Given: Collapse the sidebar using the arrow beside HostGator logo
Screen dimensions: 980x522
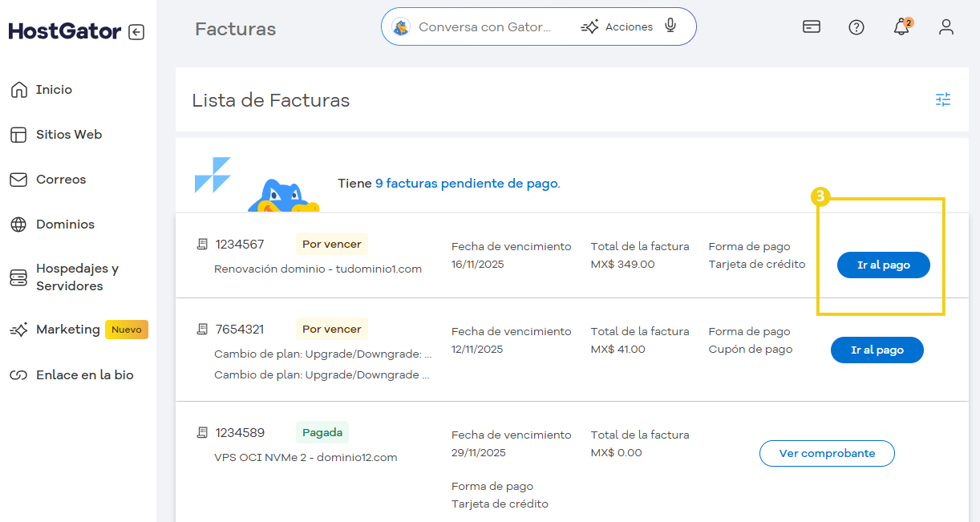Looking at the screenshot, I should tap(136, 30).
